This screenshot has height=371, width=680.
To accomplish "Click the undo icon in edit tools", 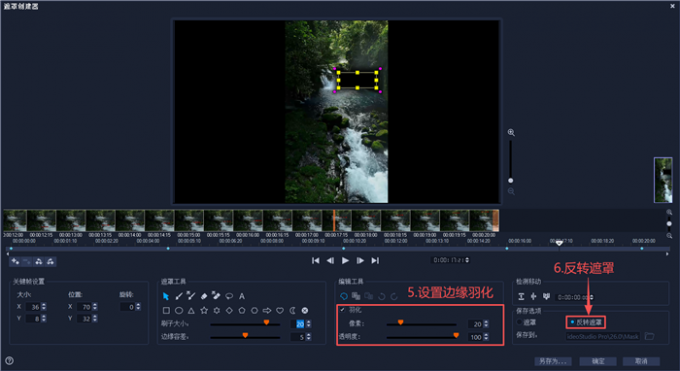I will click(382, 296).
